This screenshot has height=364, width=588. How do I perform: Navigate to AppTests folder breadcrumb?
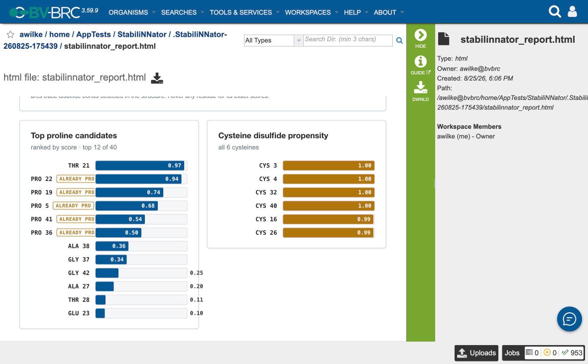[94, 34]
